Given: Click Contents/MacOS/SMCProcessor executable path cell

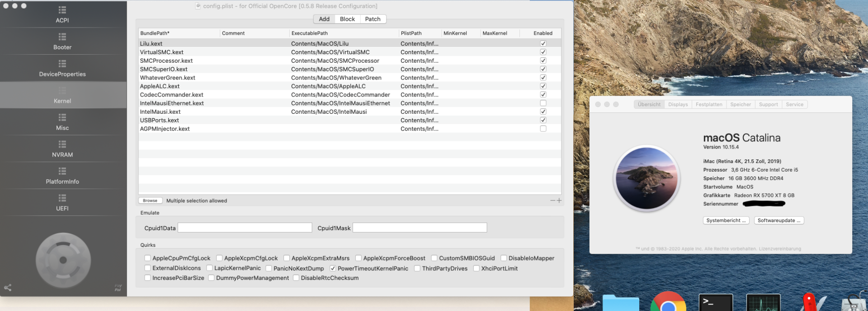Looking at the screenshot, I should click(335, 60).
